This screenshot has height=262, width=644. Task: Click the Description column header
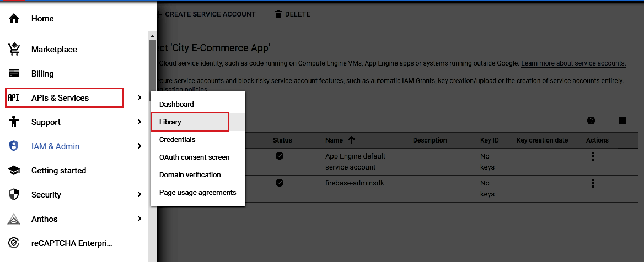pyautogui.click(x=430, y=140)
